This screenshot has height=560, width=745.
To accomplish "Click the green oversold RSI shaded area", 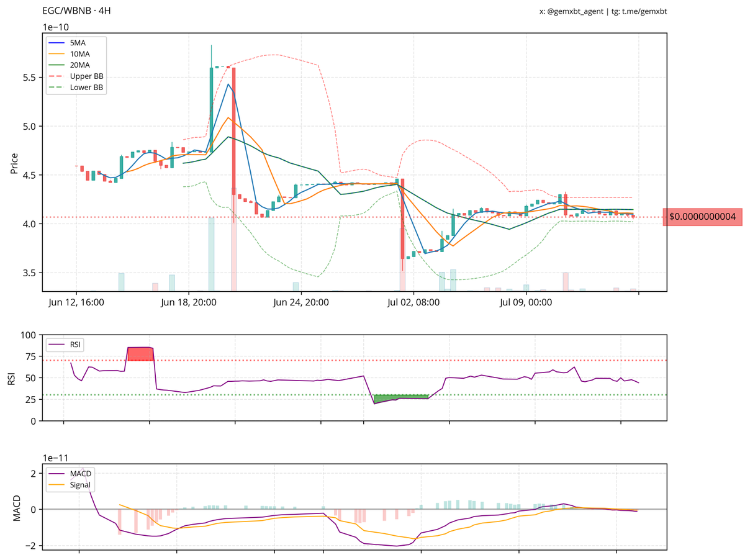I will coord(402,398).
